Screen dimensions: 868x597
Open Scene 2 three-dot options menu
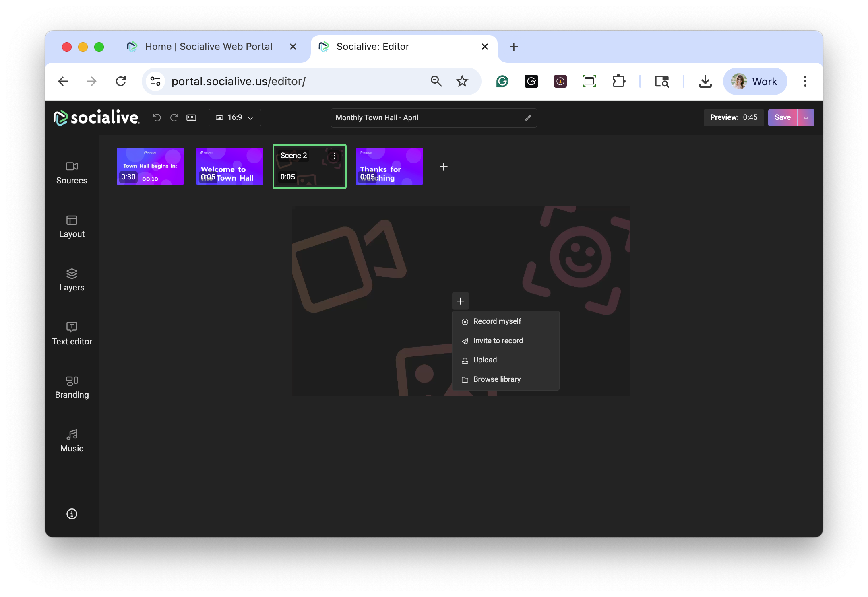coord(334,156)
